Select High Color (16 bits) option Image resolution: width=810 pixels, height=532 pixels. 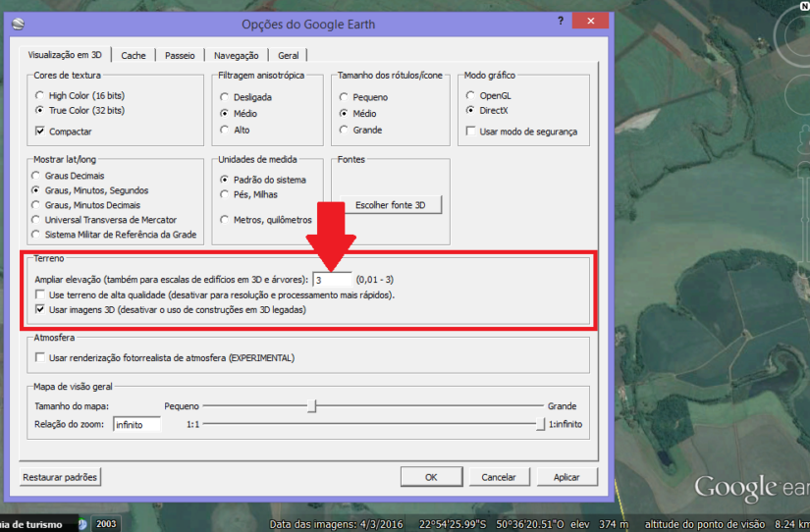81,95
